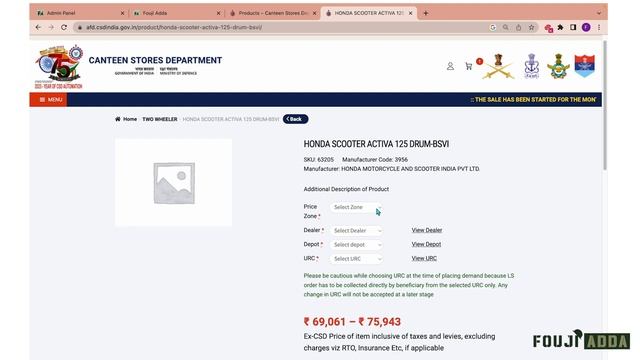Open a new browser tab

coord(426,13)
